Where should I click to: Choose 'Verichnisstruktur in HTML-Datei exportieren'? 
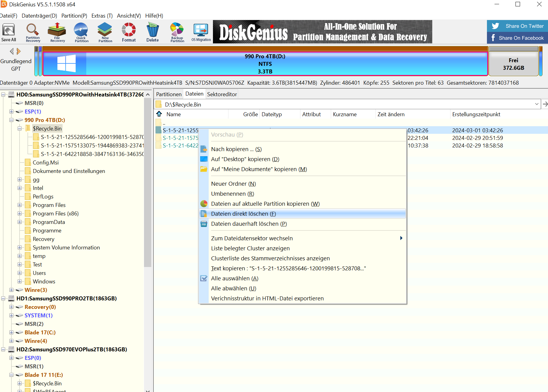(x=303, y=298)
